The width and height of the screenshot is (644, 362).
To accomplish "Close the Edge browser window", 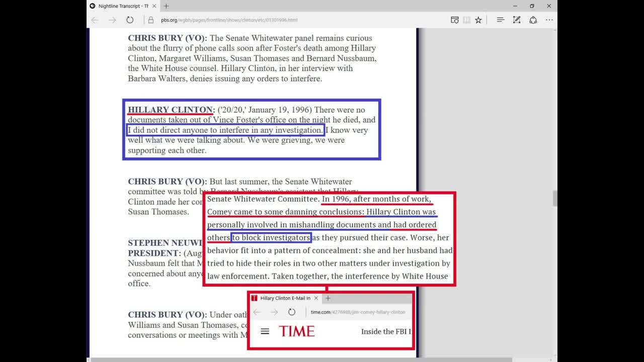I will click(549, 6).
